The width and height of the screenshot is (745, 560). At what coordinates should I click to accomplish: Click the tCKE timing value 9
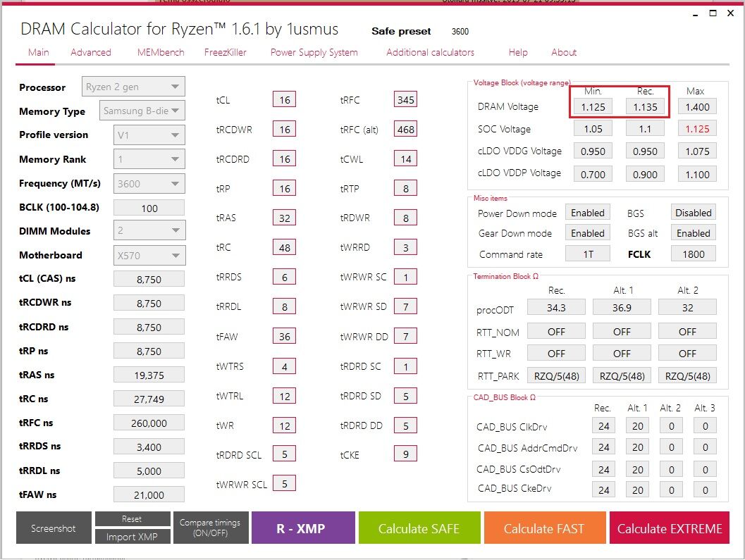(406, 454)
